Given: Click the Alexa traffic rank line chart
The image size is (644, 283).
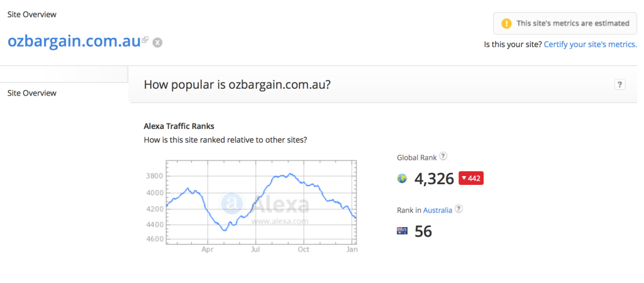Looking at the screenshot, I should pyautogui.click(x=261, y=203).
